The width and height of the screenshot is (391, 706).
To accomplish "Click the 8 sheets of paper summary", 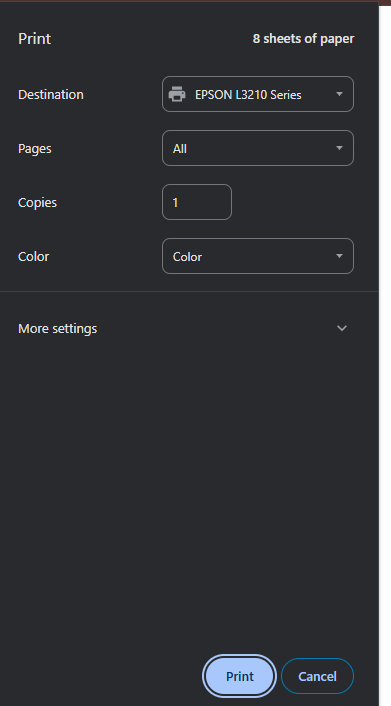I will pos(303,39).
